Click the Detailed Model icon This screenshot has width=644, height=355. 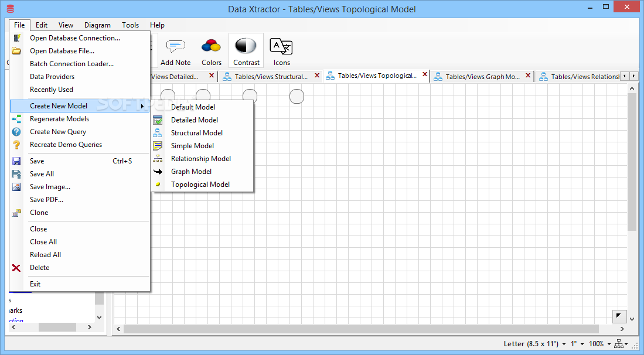158,120
